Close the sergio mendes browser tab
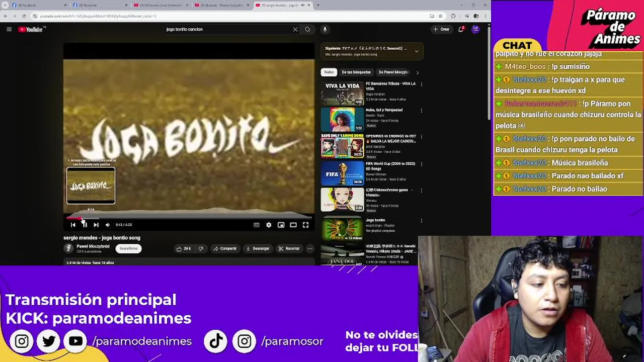 (x=309, y=5)
